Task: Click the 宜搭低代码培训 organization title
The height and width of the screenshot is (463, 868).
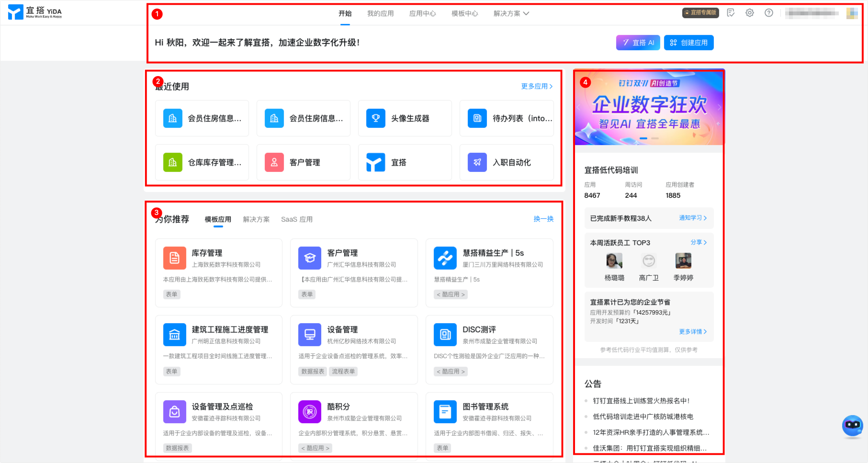Action: coord(611,170)
